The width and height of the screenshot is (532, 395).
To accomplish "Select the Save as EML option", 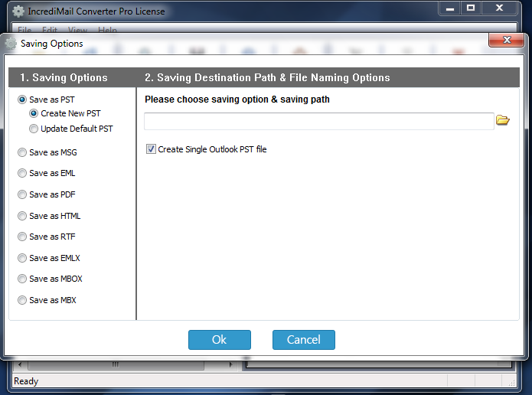I will [22, 174].
